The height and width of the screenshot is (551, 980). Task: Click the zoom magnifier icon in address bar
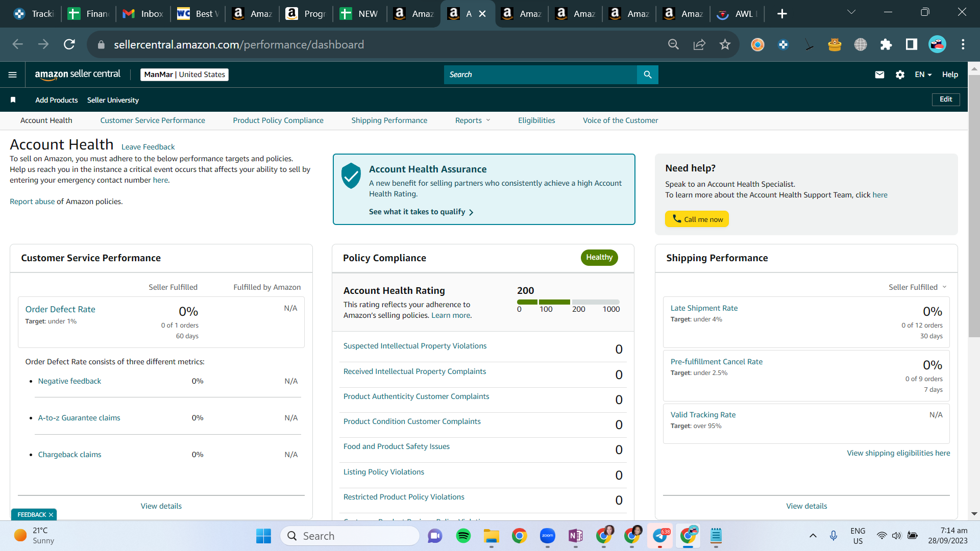tap(673, 44)
